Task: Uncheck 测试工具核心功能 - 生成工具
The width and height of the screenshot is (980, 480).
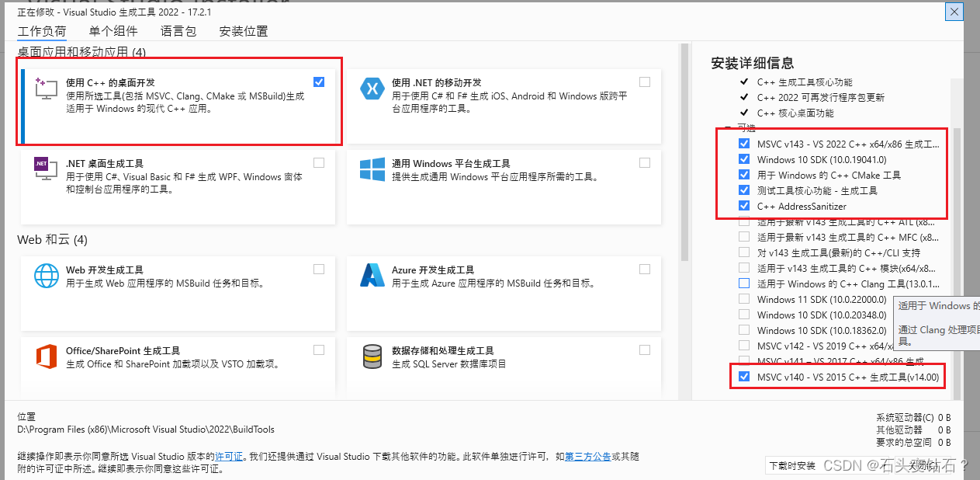Action: click(x=744, y=190)
